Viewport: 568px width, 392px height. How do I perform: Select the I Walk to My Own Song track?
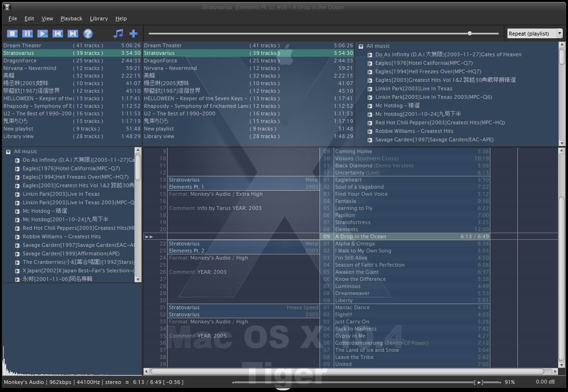[x=406, y=251]
